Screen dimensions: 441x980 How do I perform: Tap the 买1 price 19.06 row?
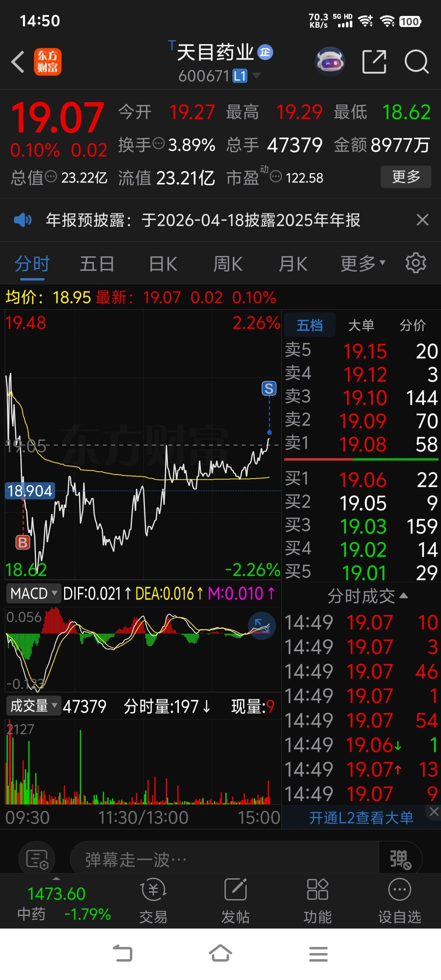[x=361, y=479]
